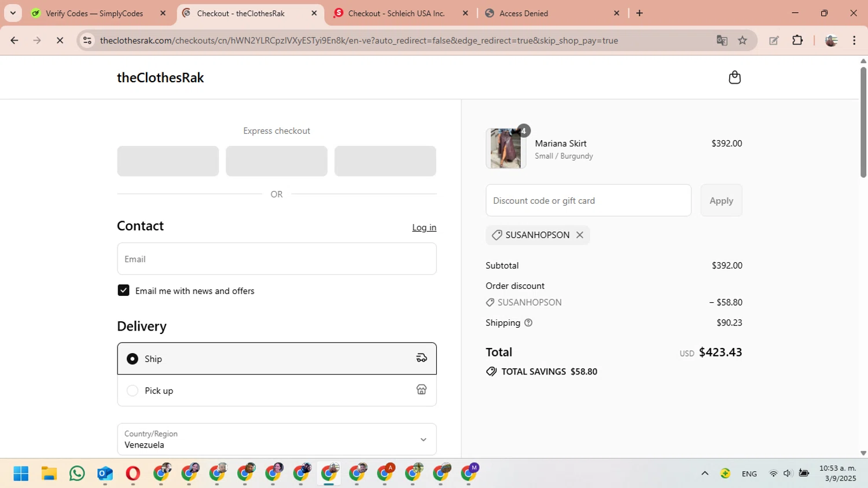View site information icon in address bar
Viewport: 868px width, 488px height.
pos(87,41)
